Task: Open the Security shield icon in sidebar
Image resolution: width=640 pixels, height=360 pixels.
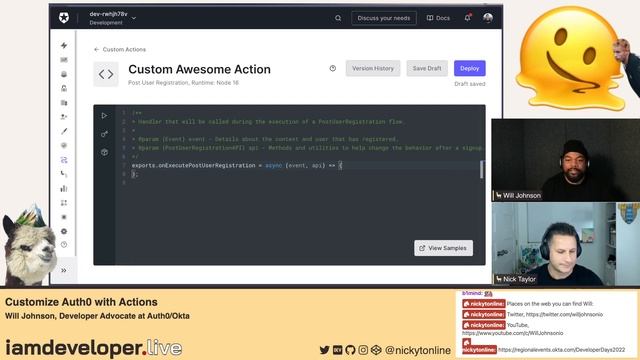Action: pos(64,145)
